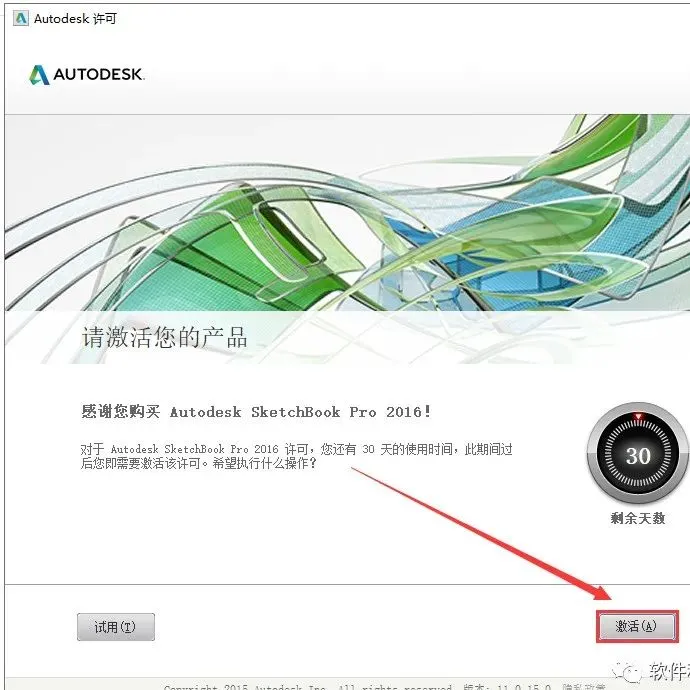
Task: Click the 30-day countdown dial
Action: coord(638,453)
